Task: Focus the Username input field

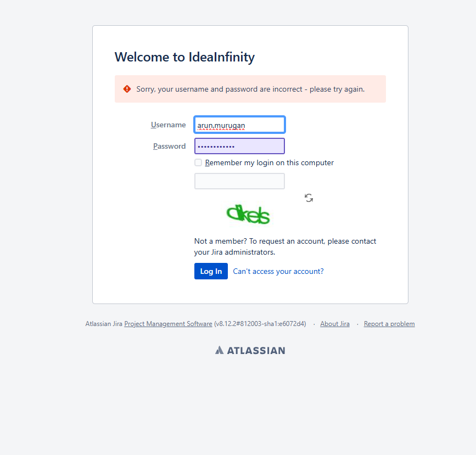Action: [239, 125]
